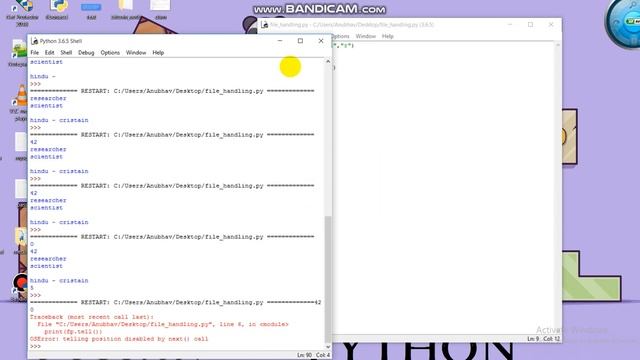640x360 pixels.
Task: Minimize the file_handling.py editor window
Action: click(510, 25)
